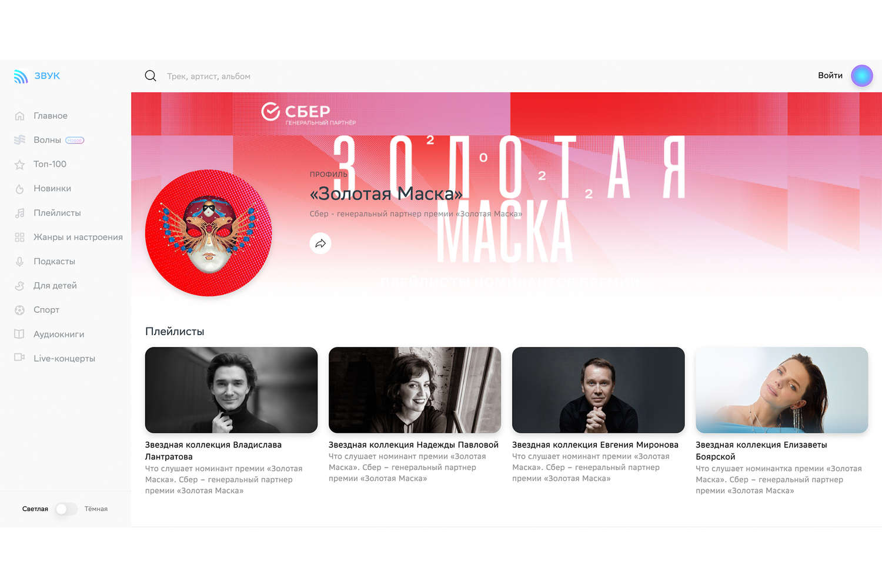This screenshot has width=882, height=588.
Task: Click the Спорт ball icon
Action: 19,310
